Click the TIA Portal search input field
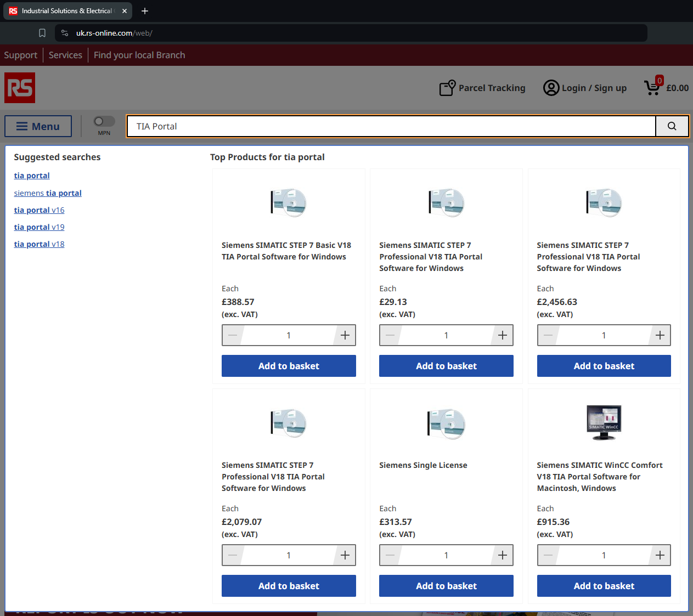 (391, 126)
